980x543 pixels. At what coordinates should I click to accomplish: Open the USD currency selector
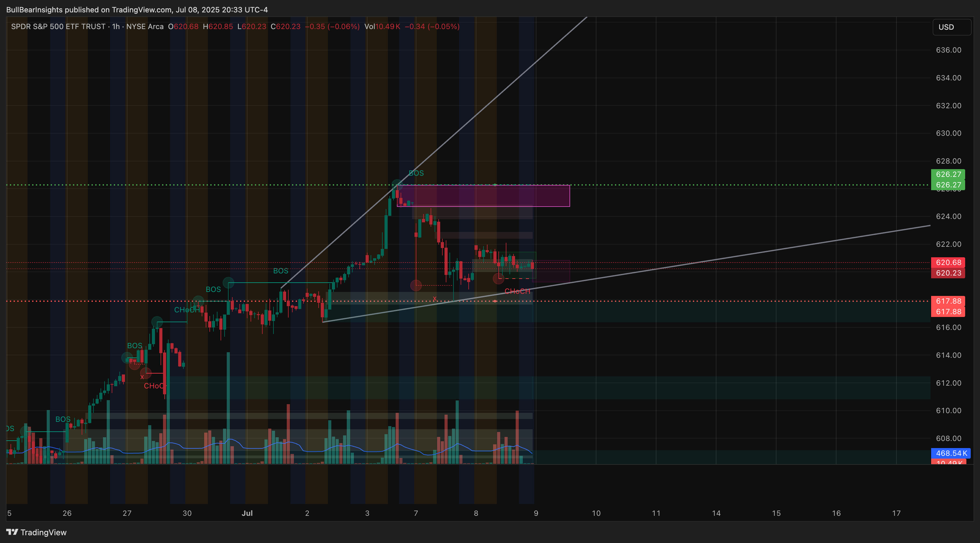[952, 27]
